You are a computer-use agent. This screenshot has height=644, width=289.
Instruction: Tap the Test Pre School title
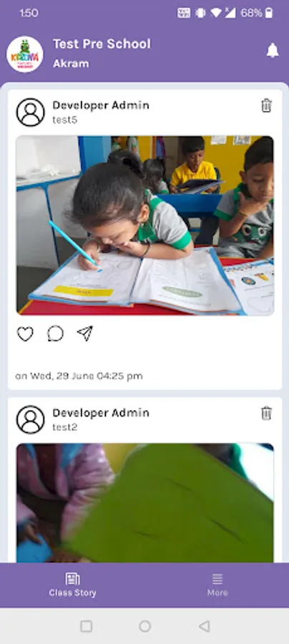[102, 44]
